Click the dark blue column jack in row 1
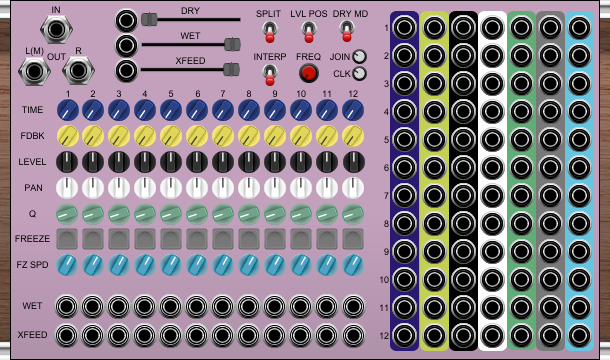Screen dimensions: 610x360 coord(404,28)
